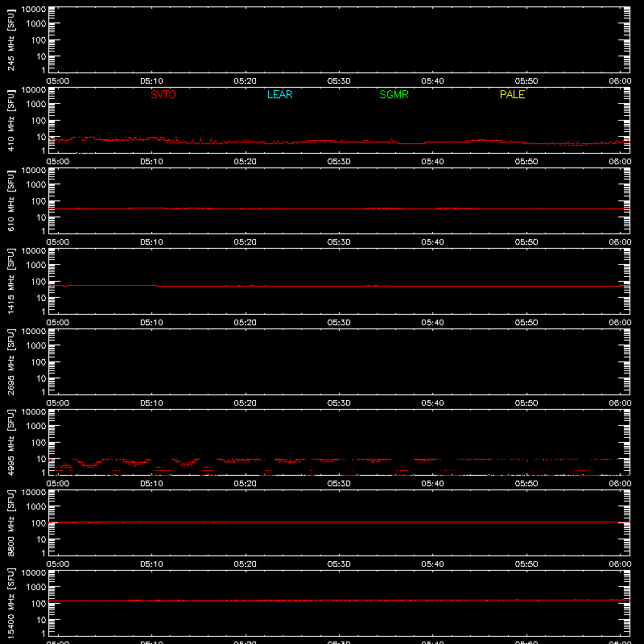Select the 1415 MHz [SFU] axis title
This screenshot has height=644, width=644.
click(10, 281)
